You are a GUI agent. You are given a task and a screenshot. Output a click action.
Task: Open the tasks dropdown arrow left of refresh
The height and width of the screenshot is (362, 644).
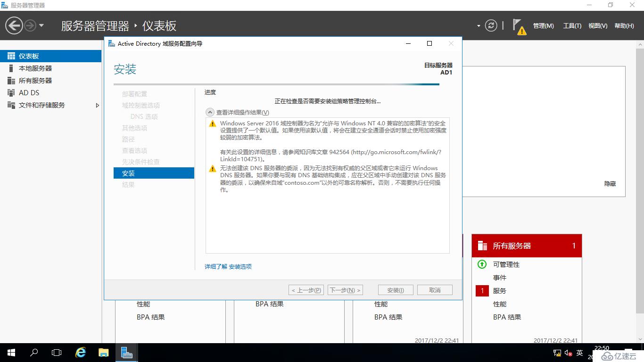tap(479, 26)
